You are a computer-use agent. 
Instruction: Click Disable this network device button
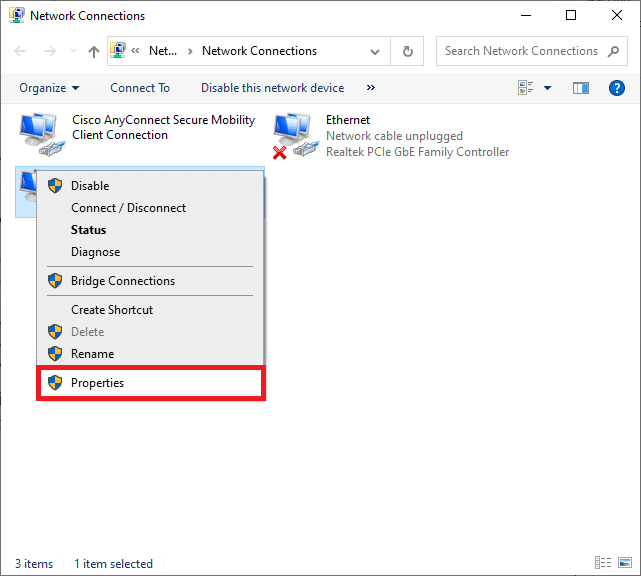[272, 88]
